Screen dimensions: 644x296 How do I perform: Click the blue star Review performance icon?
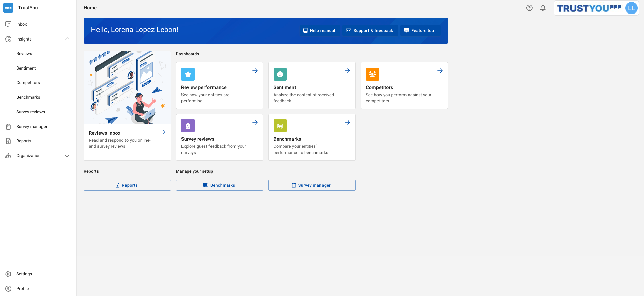(188, 74)
